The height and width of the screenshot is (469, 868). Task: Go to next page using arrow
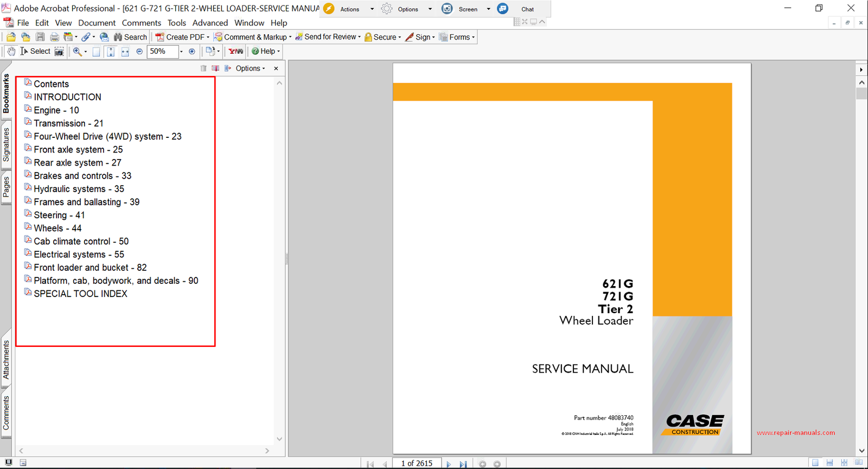pos(449,464)
